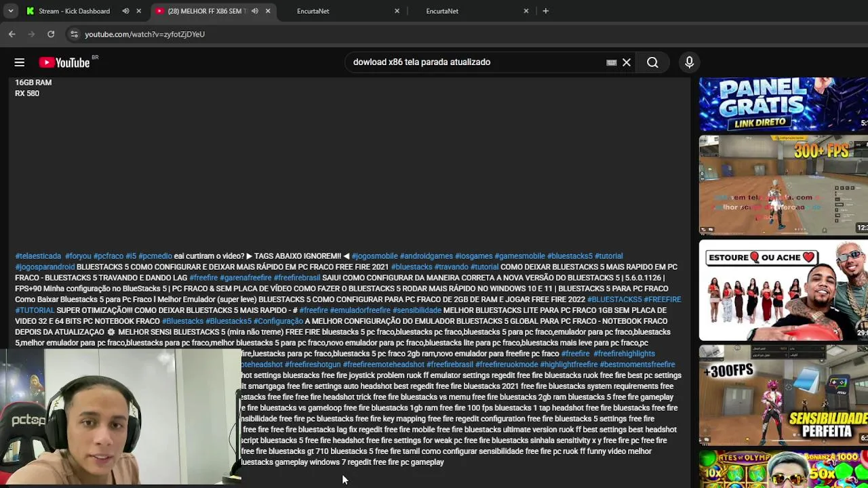Open #Configuração hashtag link

(278, 321)
